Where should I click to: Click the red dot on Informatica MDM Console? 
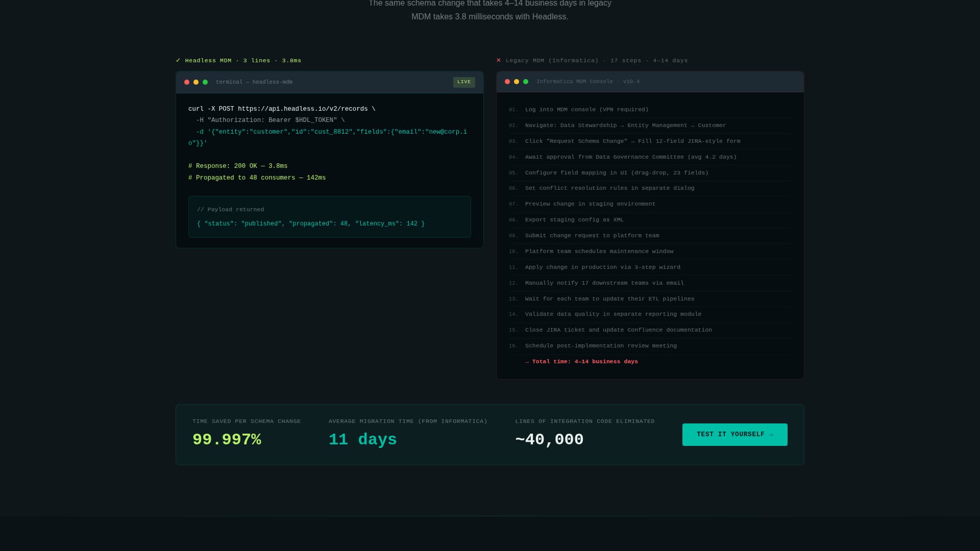[507, 81]
